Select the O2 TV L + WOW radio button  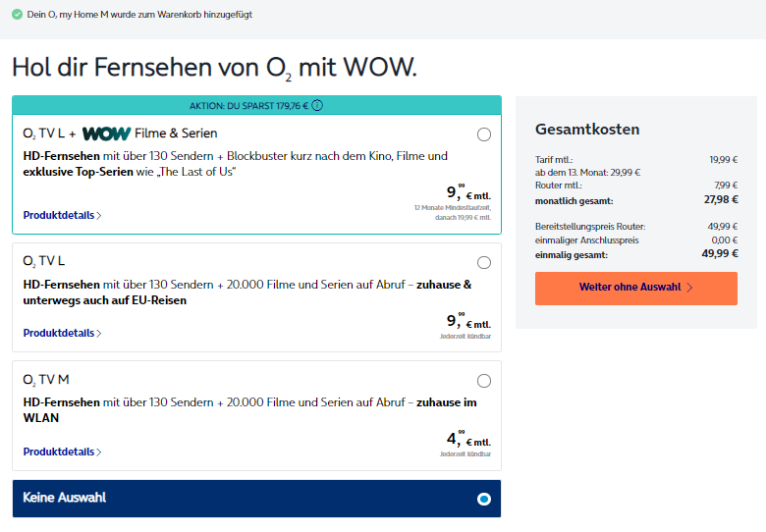pos(483,134)
